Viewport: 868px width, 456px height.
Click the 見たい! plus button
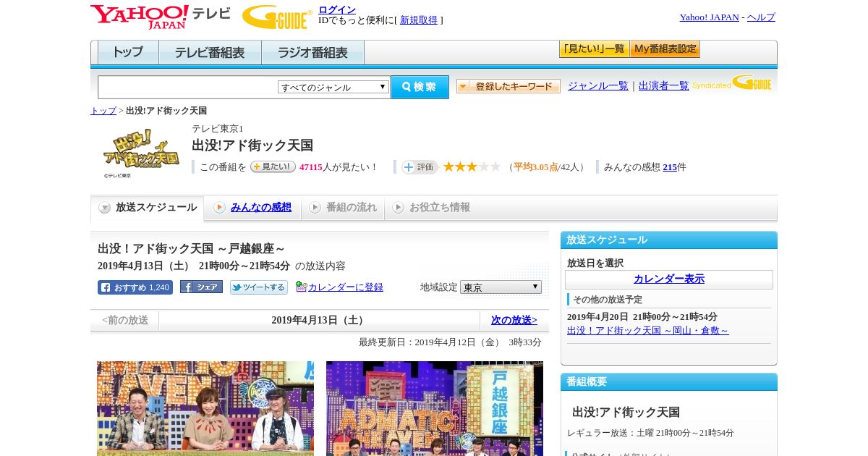[273, 166]
